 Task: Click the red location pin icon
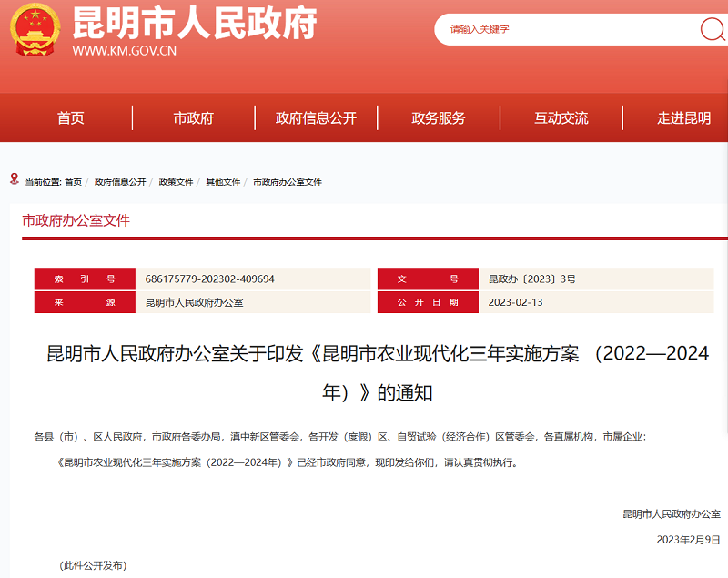[x=14, y=179]
